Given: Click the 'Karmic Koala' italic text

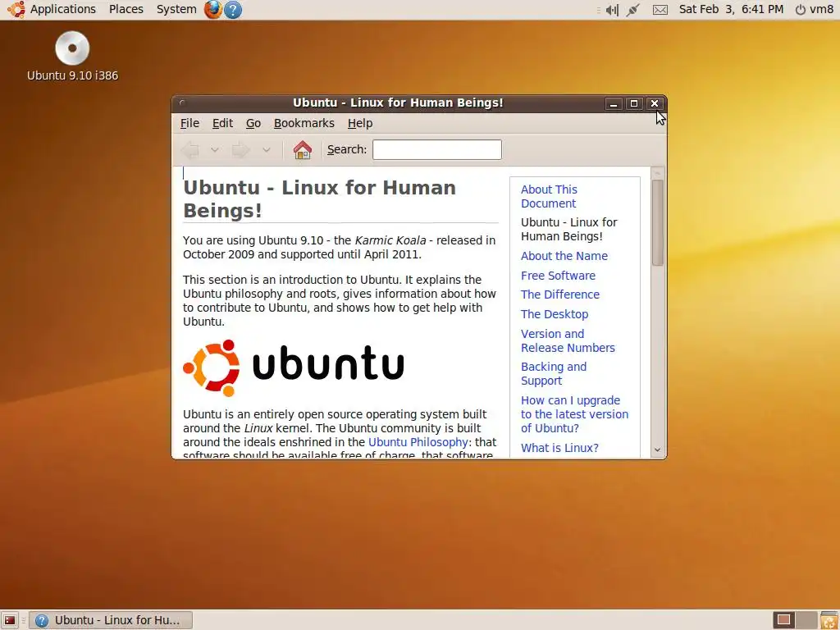Looking at the screenshot, I should click(390, 240).
